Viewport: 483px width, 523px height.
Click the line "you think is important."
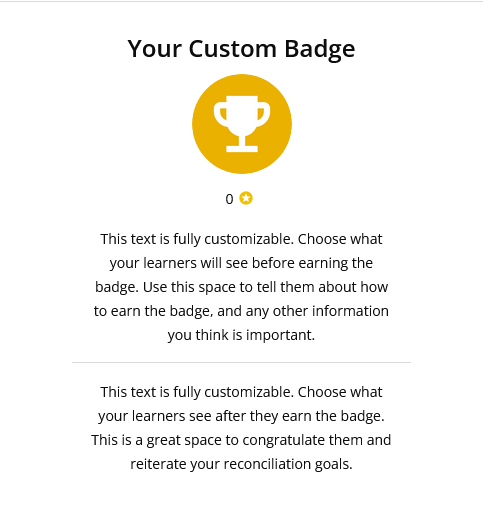point(241,335)
